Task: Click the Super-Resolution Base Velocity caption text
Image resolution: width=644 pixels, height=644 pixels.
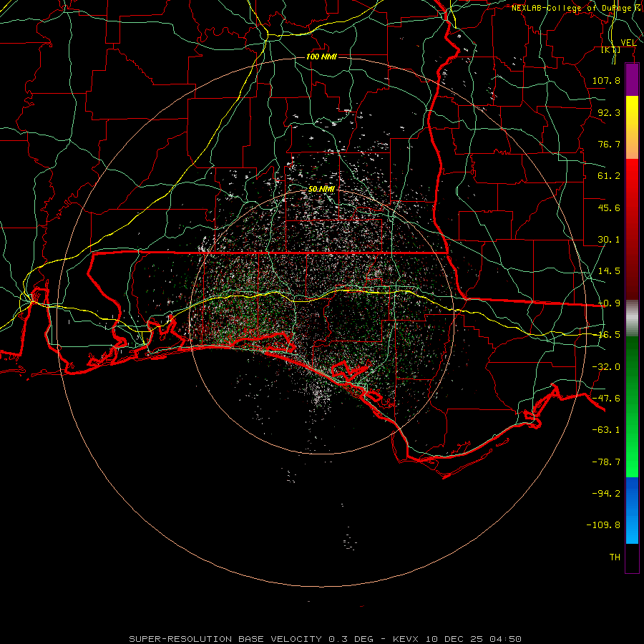Action: click(326, 639)
